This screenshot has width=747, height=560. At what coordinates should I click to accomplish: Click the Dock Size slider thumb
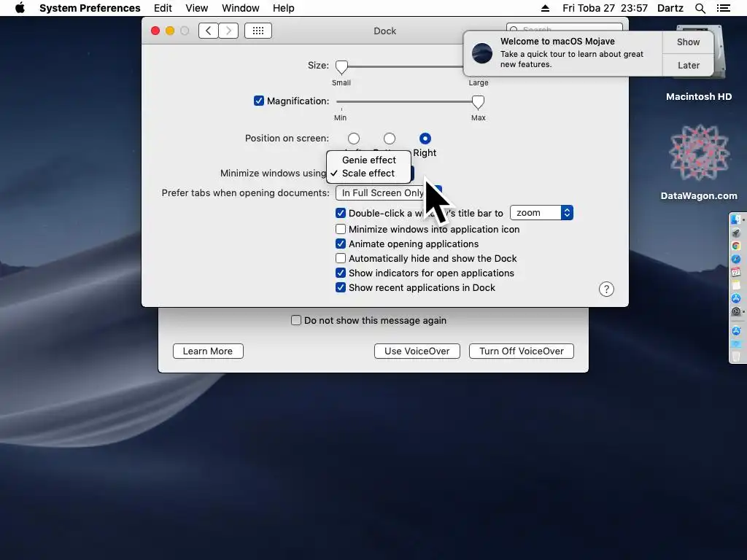click(x=341, y=67)
